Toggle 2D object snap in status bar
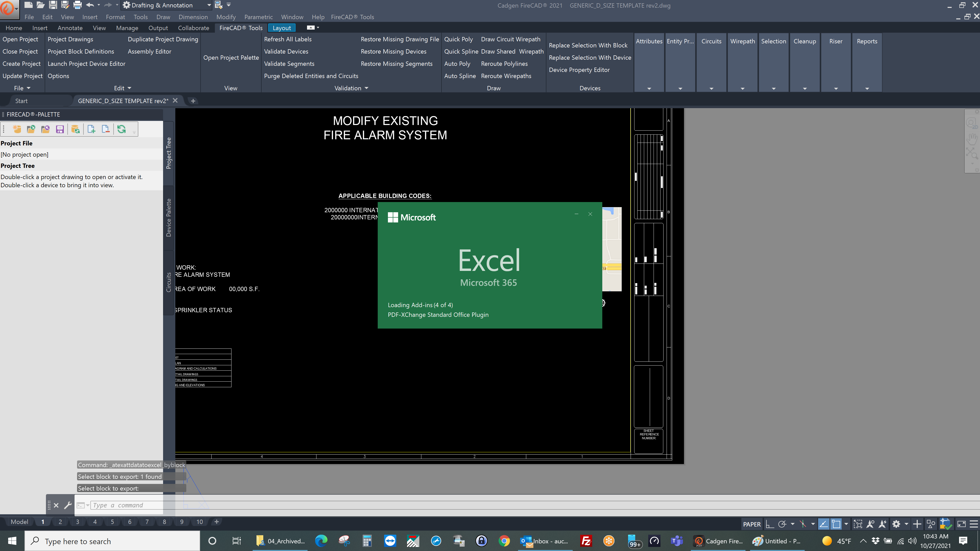The image size is (980, 551). (836, 524)
